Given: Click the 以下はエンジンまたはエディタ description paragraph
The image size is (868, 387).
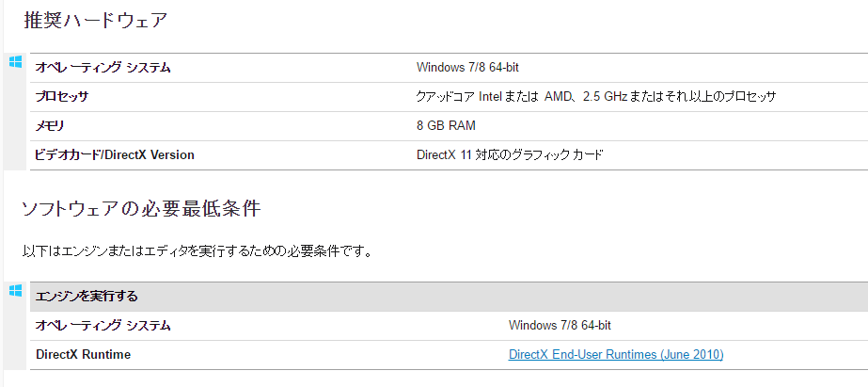Looking at the screenshot, I should [196, 251].
